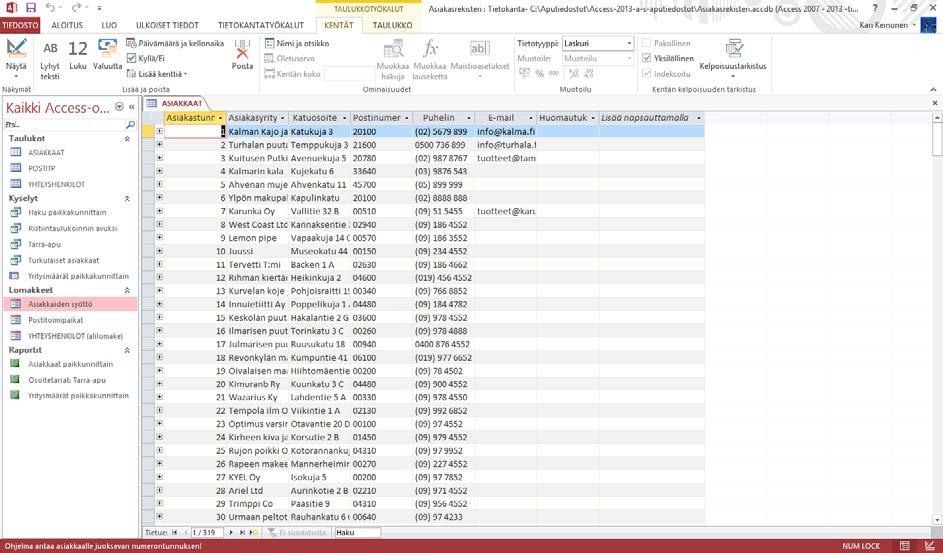Switch to datasheet view icon in status bar

pyautogui.click(x=905, y=546)
